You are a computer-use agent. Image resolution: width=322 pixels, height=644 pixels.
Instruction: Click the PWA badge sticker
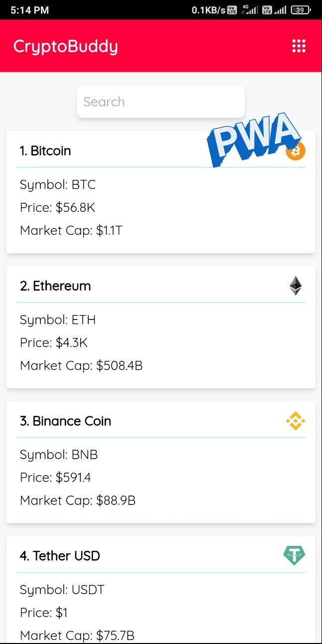[x=254, y=139]
